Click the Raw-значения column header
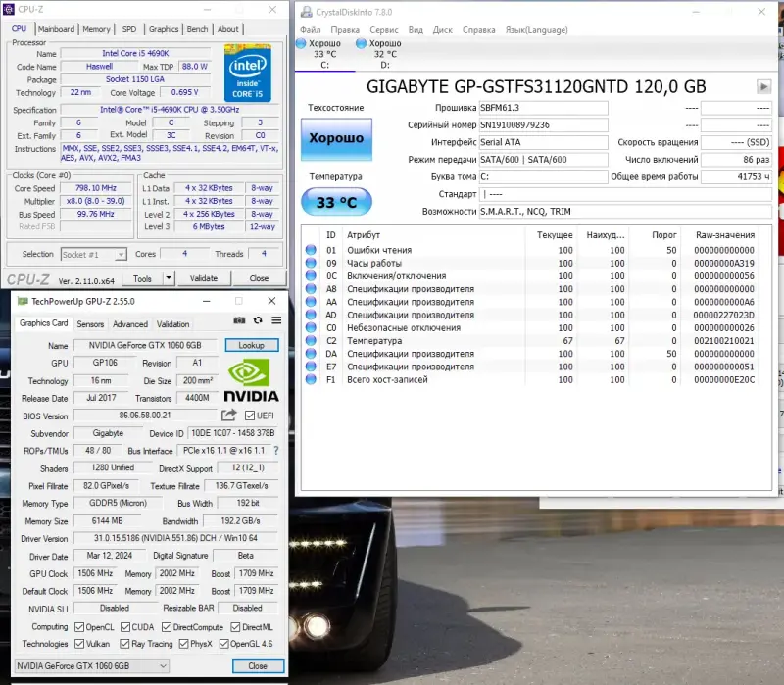 tap(725, 235)
